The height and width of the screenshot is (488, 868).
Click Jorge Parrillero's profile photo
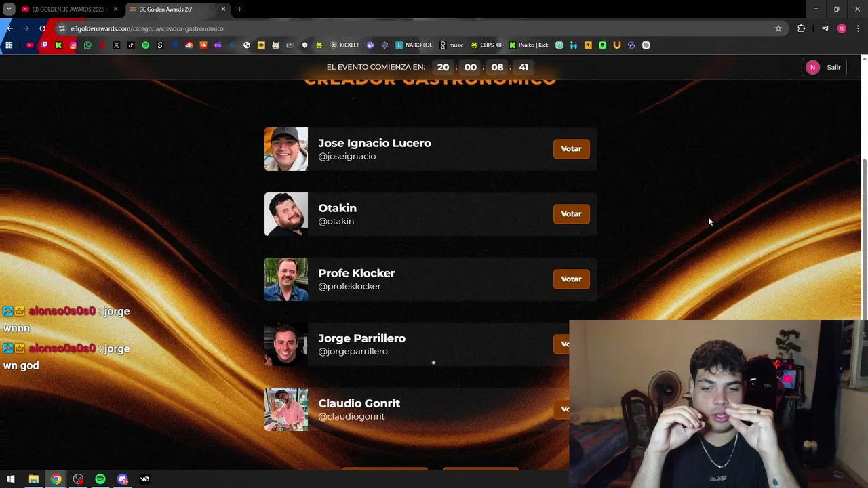coord(285,344)
